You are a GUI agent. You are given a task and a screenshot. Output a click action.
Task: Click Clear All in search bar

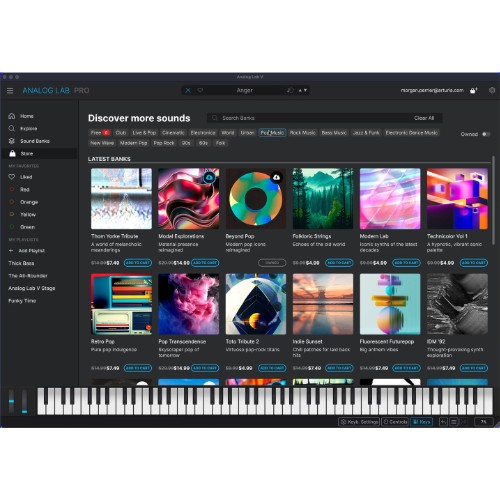tap(424, 118)
